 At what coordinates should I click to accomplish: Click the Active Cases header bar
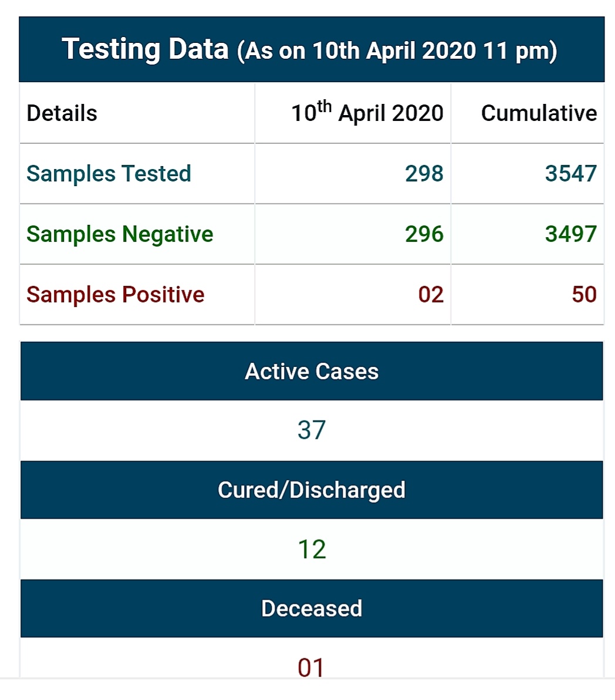311,371
